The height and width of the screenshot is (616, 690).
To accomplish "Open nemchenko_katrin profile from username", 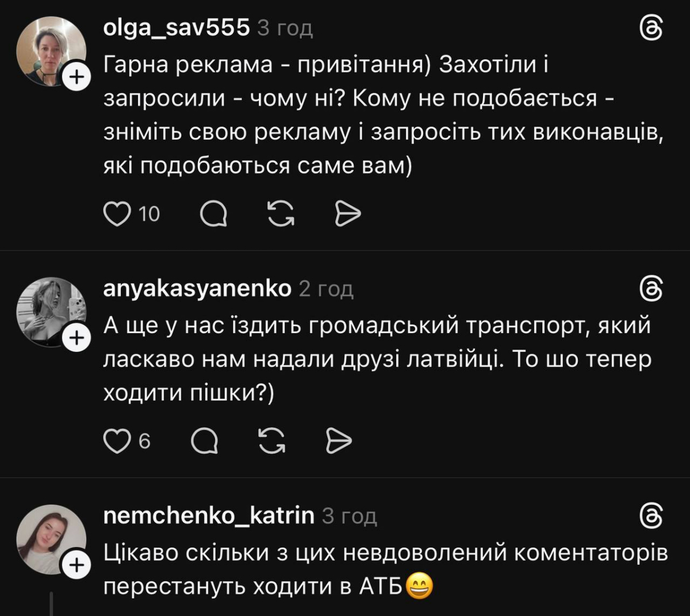I will point(209,516).
